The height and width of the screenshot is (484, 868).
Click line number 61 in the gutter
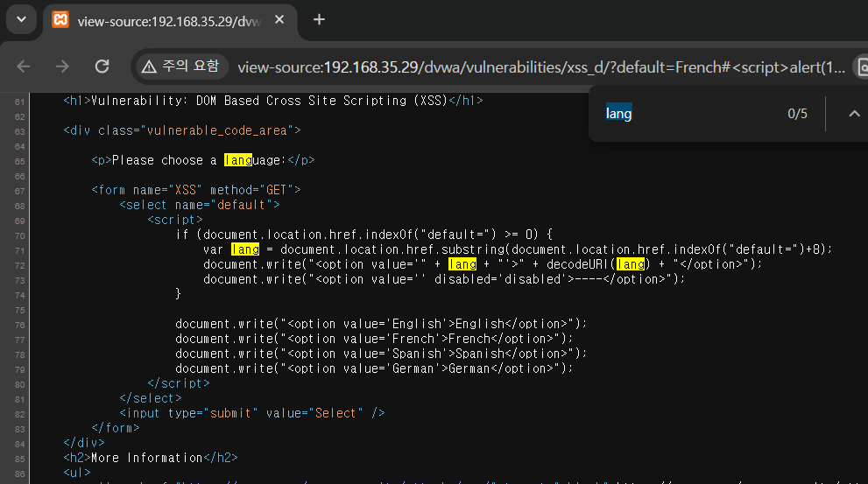19,102
